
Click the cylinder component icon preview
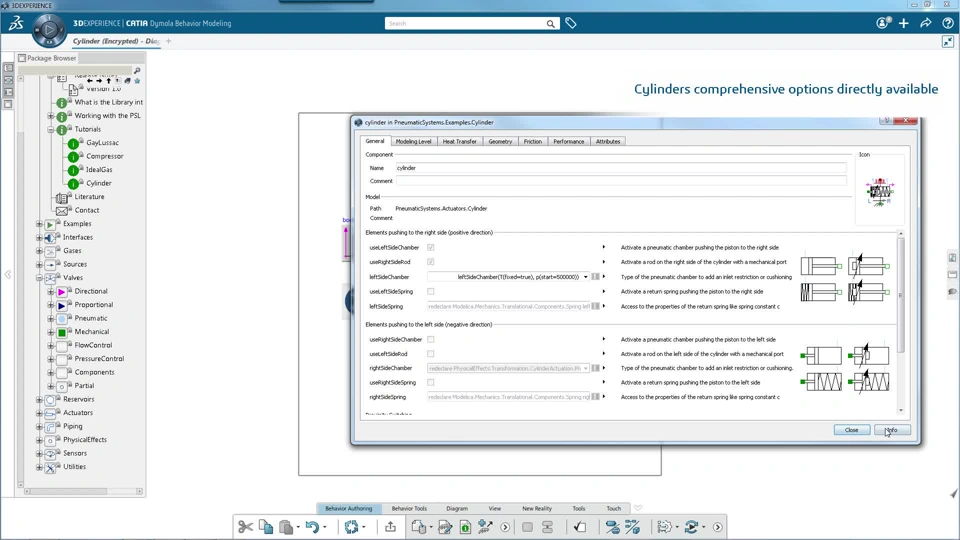tap(879, 192)
